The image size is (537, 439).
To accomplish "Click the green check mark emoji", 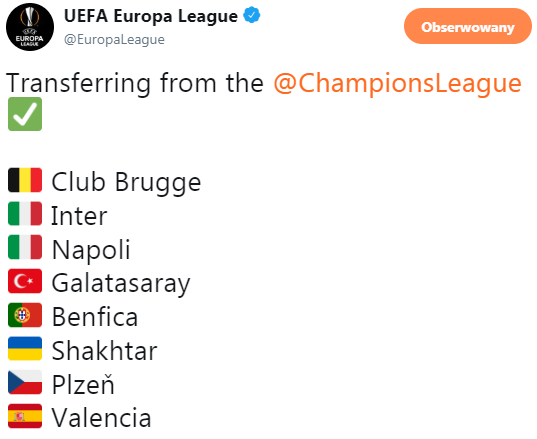I will [x=25, y=114].
